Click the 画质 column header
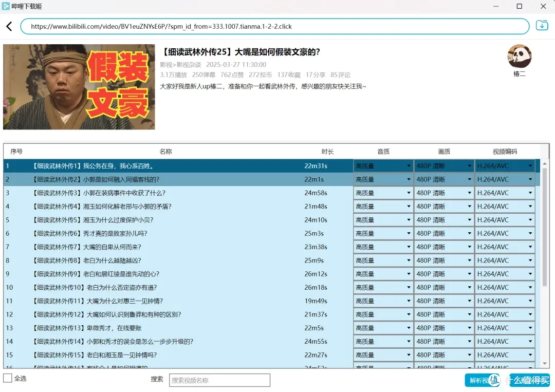This screenshot has width=555, height=392. tap(444, 152)
